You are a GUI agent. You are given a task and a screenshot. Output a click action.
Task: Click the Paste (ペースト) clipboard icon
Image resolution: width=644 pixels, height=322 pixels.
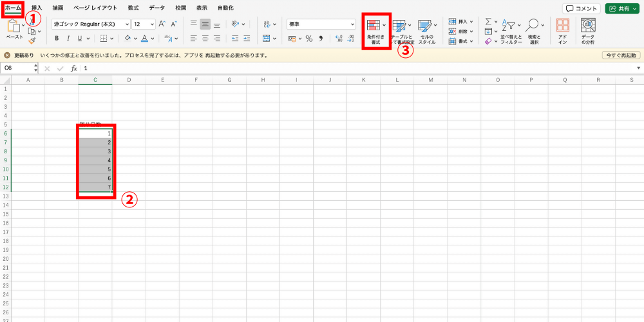[14, 26]
